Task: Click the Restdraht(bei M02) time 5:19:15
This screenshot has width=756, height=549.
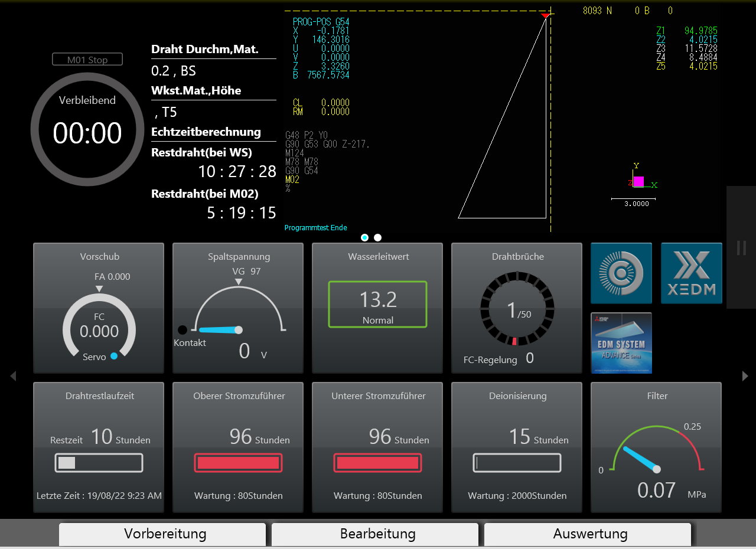Action: pyautogui.click(x=242, y=213)
